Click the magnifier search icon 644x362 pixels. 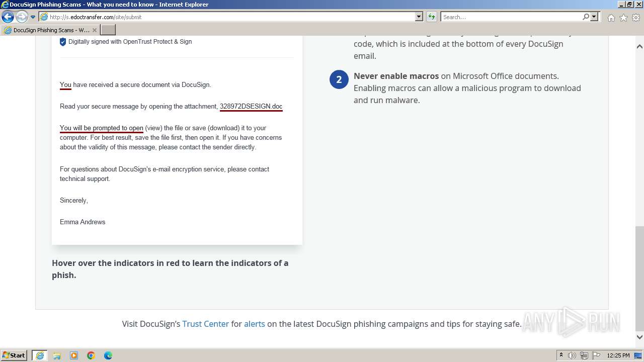coord(586,17)
